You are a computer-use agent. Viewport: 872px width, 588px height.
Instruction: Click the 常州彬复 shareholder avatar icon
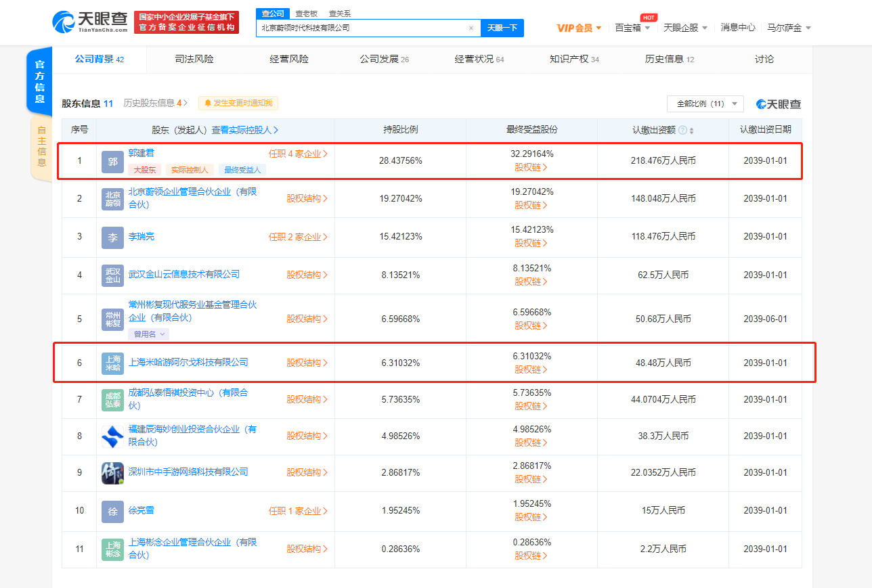[x=113, y=319]
